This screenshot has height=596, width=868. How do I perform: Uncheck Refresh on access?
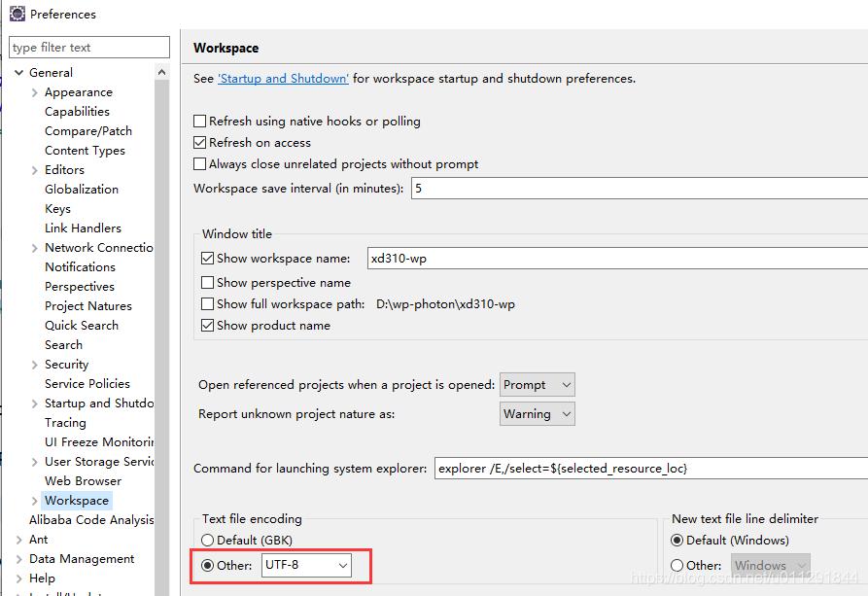pos(198,142)
